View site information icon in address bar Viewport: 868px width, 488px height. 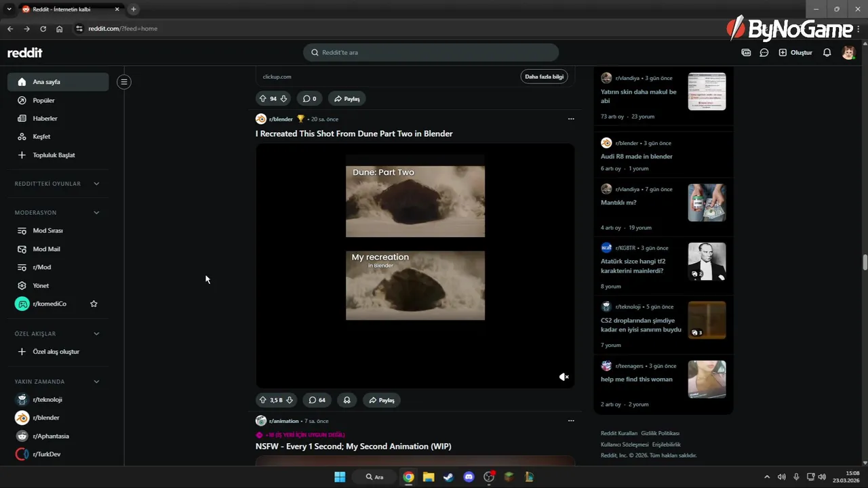click(79, 28)
